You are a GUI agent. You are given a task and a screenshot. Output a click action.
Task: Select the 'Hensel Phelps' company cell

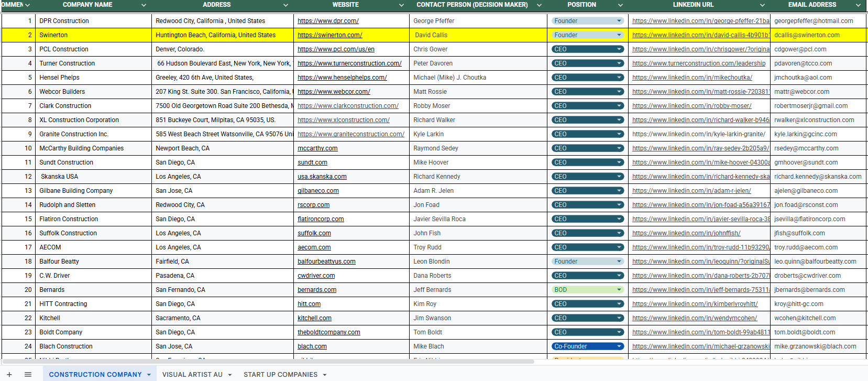[x=93, y=78]
